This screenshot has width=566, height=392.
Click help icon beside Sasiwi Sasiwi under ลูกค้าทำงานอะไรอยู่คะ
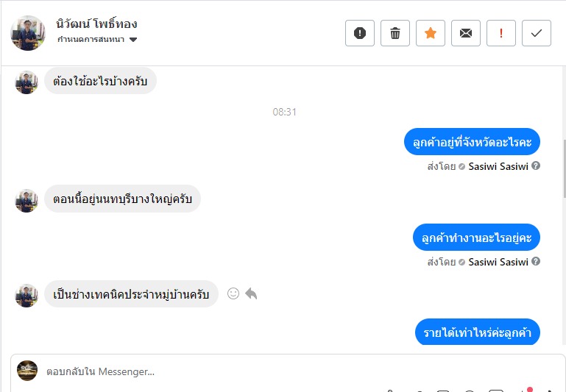pyautogui.click(x=536, y=262)
